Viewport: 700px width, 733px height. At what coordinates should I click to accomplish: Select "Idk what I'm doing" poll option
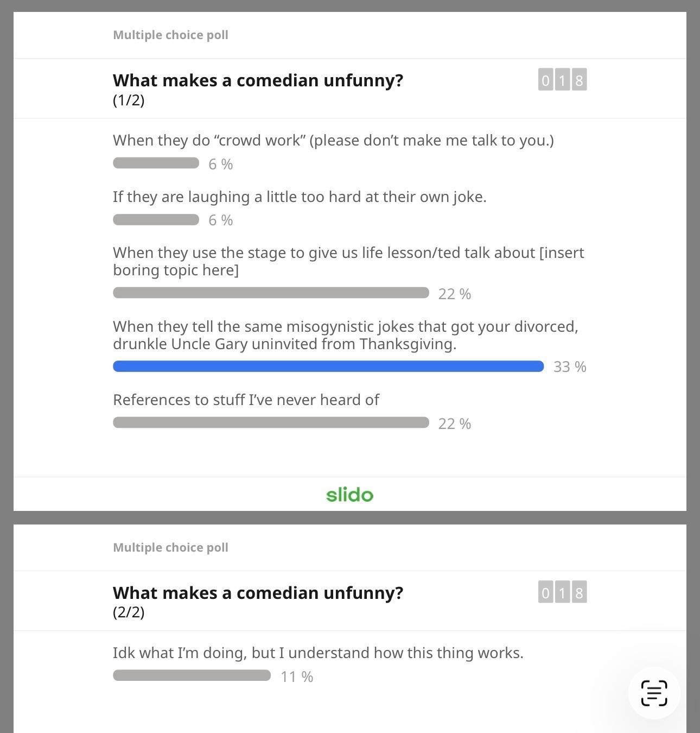click(318, 653)
